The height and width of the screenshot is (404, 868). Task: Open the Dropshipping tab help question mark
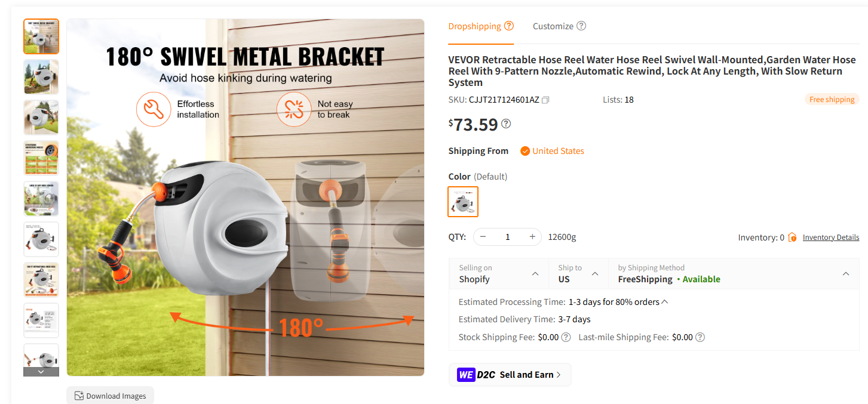point(509,26)
